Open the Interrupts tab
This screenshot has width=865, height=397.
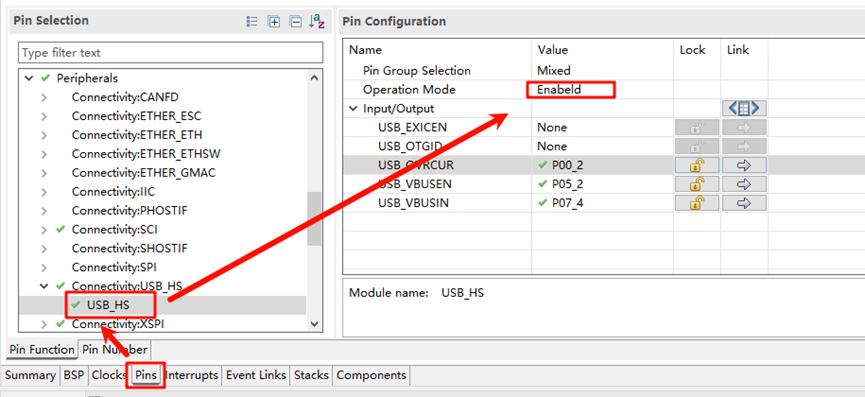pos(191,375)
